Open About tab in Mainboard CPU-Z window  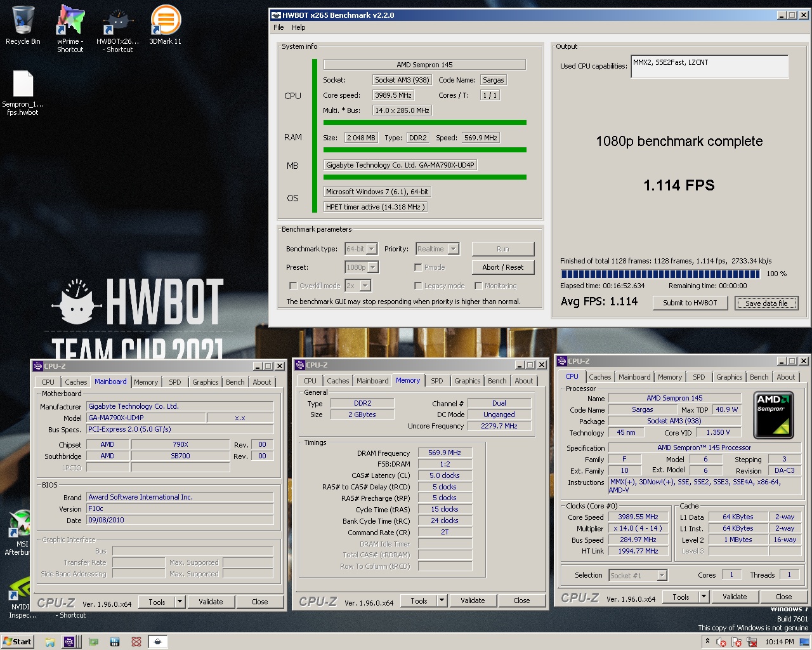pos(262,382)
